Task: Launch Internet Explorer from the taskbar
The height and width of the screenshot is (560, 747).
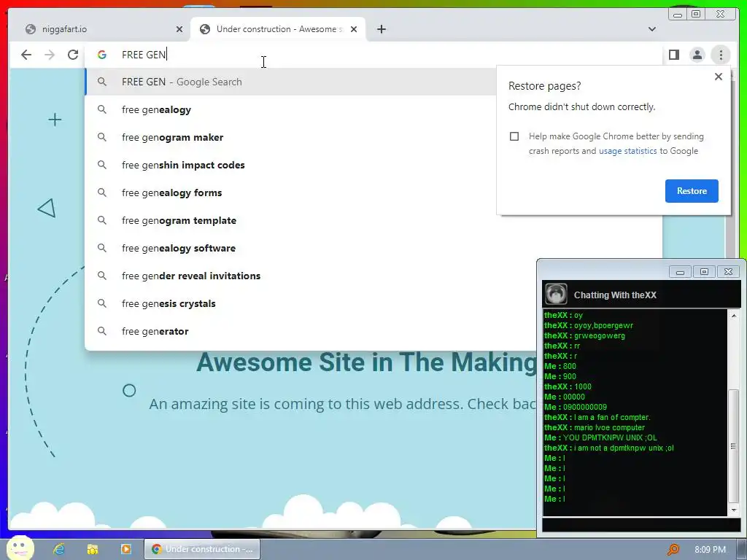Action: pos(59,549)
